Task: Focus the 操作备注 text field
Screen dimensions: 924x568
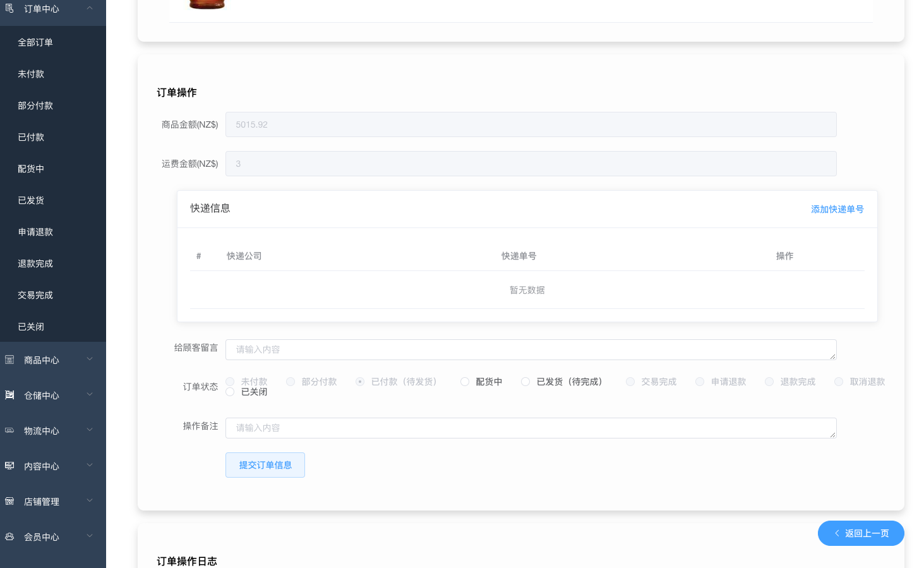Action: point(531,428)
